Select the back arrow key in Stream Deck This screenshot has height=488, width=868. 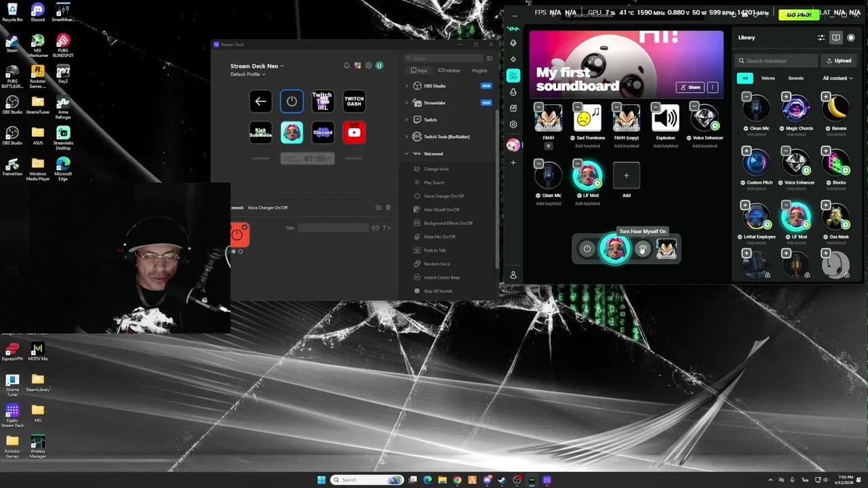coord(260,102)
